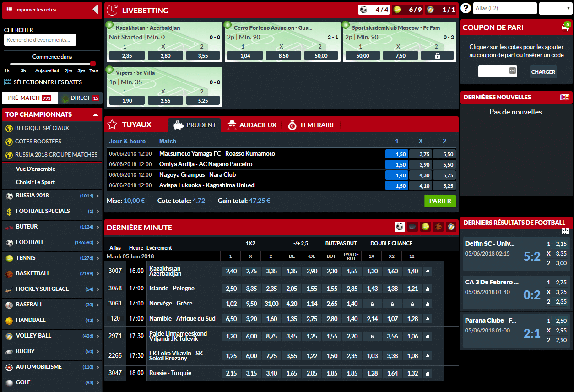Image resolution: width=574 pixels, height=392 pixels.
Task: Switch to the Pré-Match tab
Action: point(30,98)
